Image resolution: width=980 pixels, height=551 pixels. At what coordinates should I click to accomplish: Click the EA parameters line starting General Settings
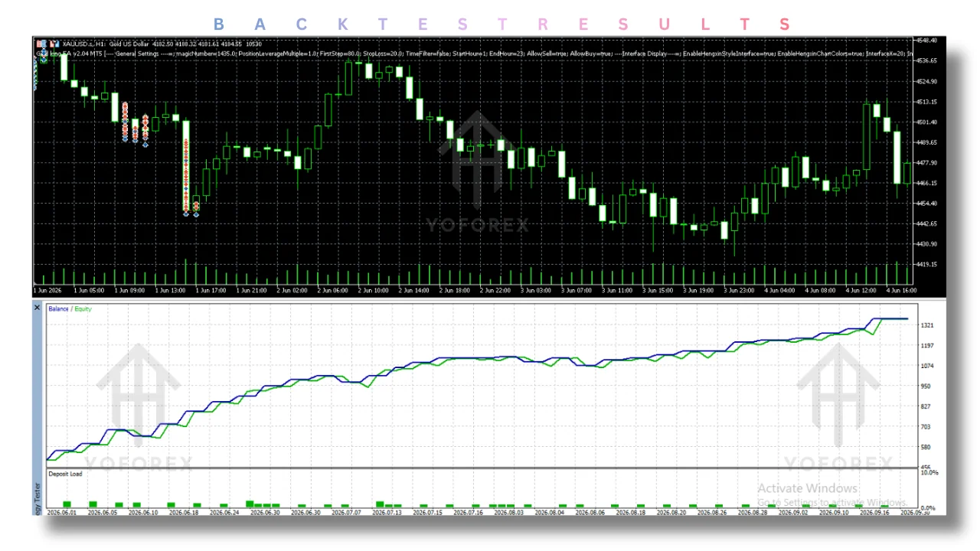click(475, 54)
